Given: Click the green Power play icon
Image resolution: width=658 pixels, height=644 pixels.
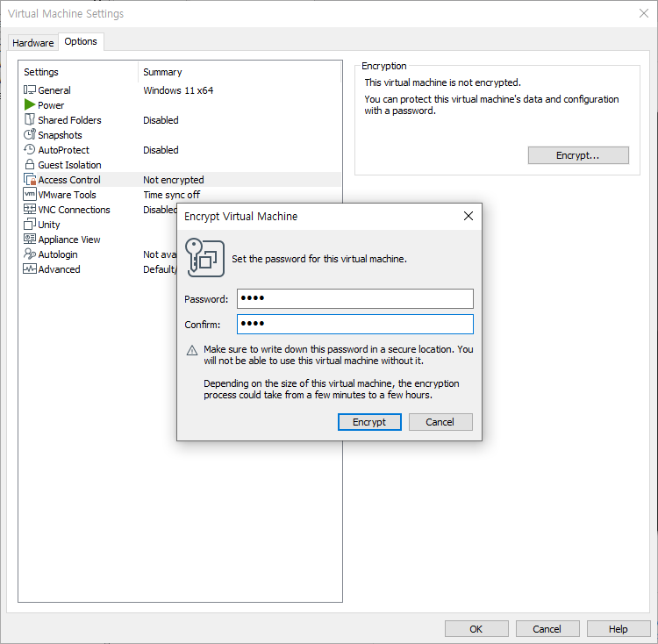Looking at the screenshot, I should point(29,104).
